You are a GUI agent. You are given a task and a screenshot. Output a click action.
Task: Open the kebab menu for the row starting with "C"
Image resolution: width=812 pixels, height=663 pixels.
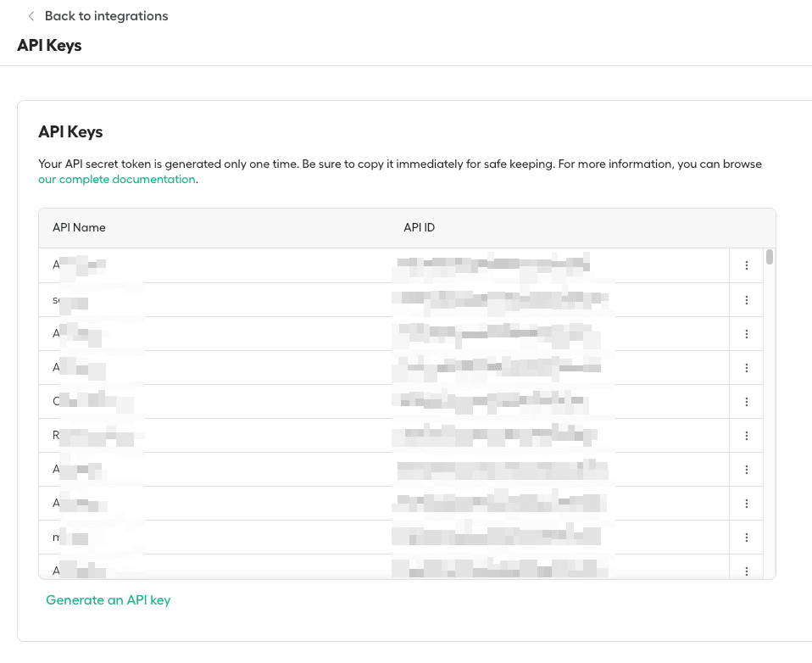coord(747,401)
